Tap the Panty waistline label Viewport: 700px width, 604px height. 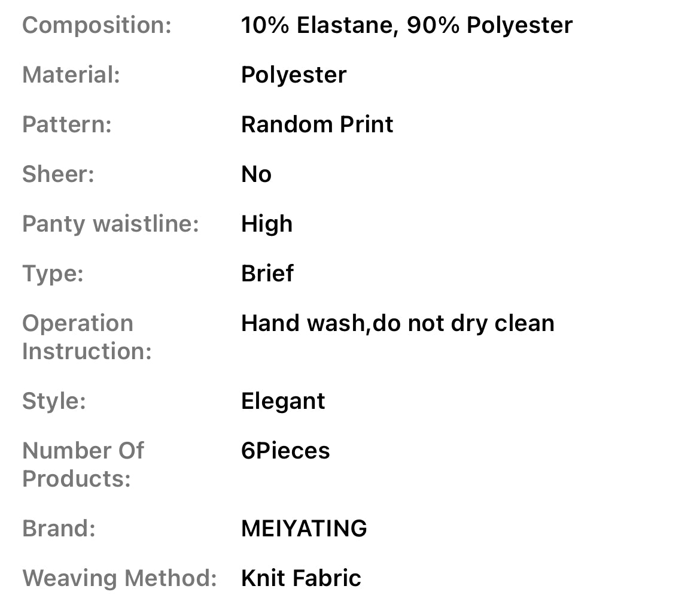(110, 224)
